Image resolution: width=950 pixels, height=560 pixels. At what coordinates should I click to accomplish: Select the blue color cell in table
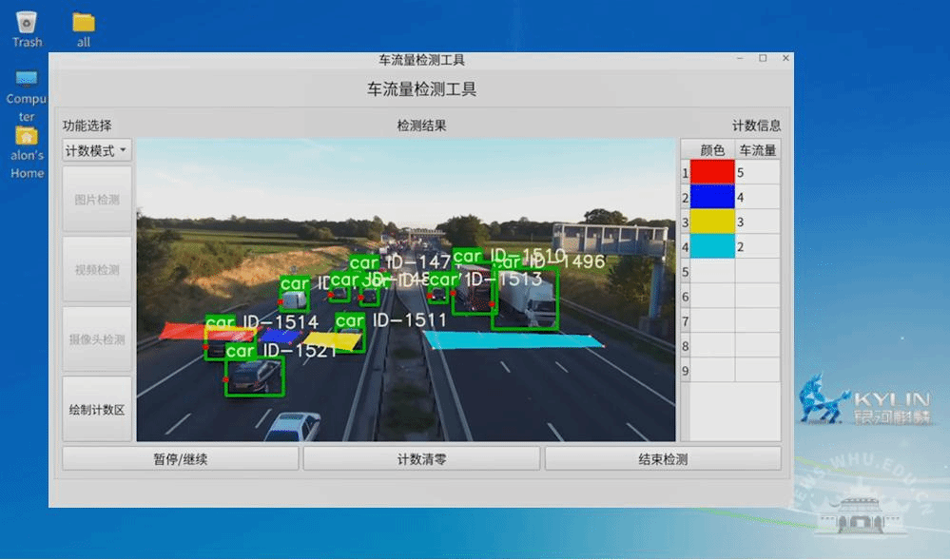pyautogui.click(x=712, y=197)
